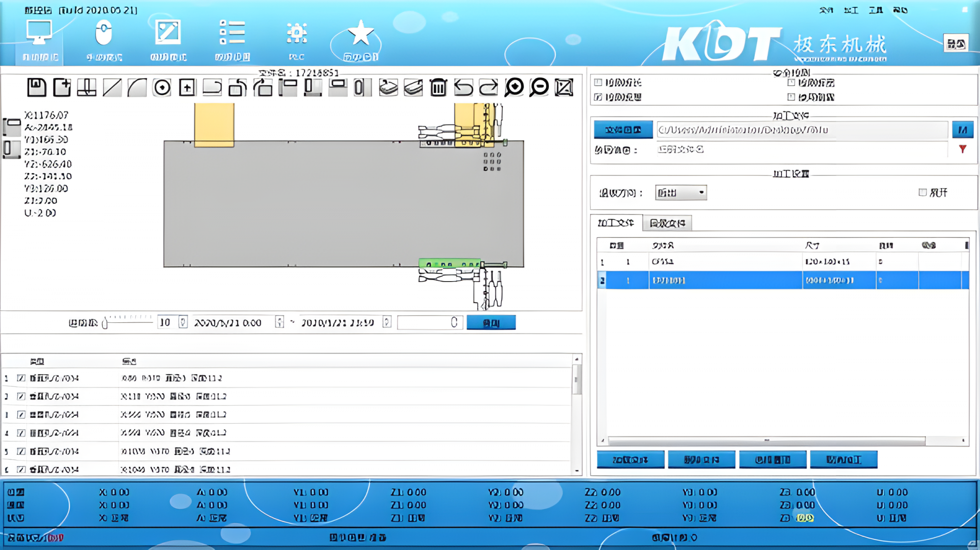Open the direction combo box dropdown
This screenshot has width=980, height=550.
point(701,192)
